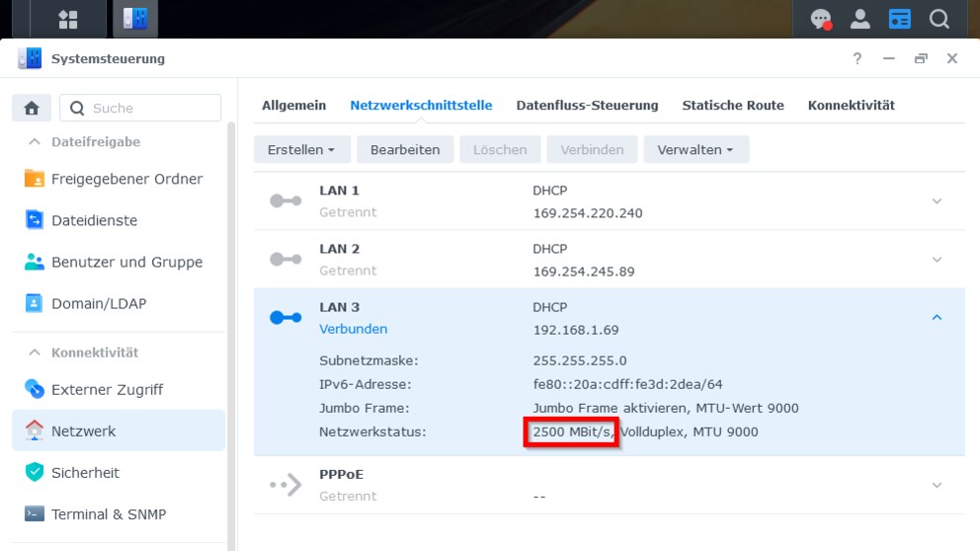Image resolution: width=980 pixels, height=551 pixels.
Task: Go to Control Panel home icon
Action: click(32, 108)
